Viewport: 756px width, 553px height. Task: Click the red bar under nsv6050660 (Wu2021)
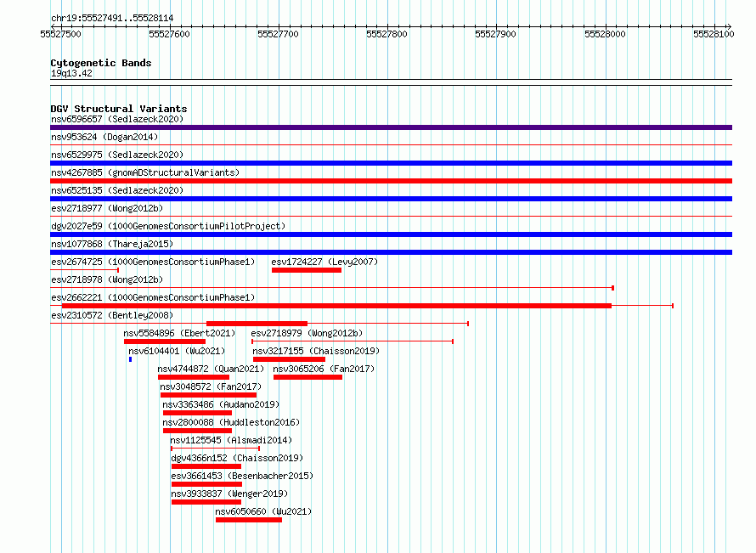tap(249, 520)
